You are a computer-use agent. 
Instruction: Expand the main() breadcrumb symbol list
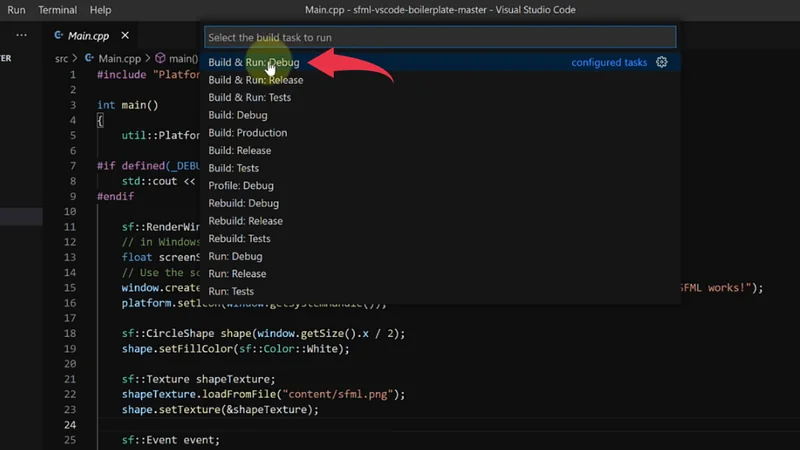(x=183, y=59)
